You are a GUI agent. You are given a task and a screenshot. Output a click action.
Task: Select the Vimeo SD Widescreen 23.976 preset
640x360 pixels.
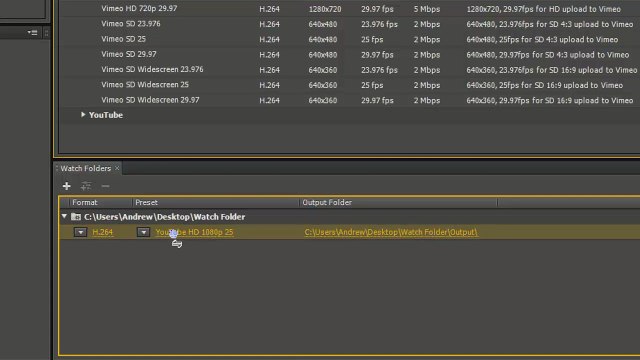point(152,69)
